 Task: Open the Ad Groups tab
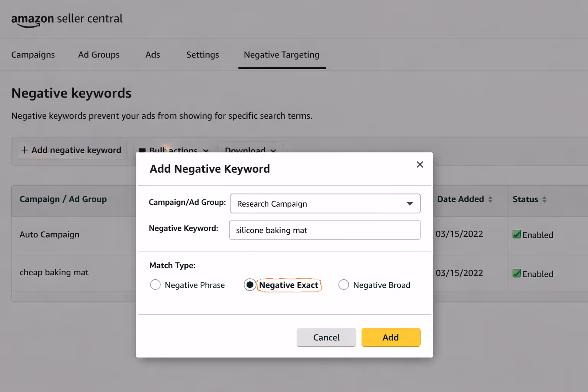98,54
